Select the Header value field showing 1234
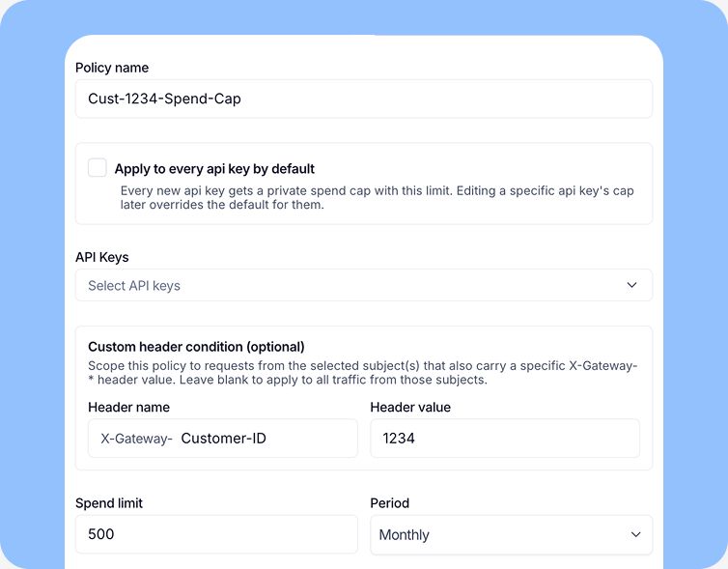The width and height of the screenshot is (728, 569). 505,438
